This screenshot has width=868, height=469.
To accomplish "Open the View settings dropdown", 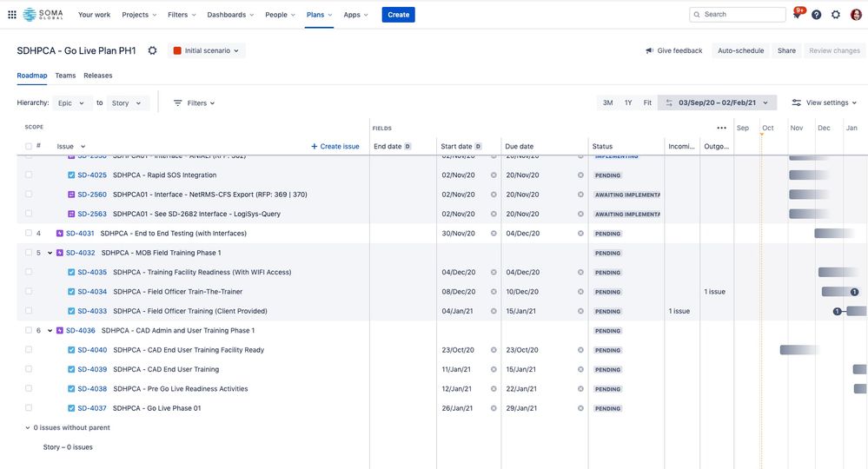I will point(825,102).
